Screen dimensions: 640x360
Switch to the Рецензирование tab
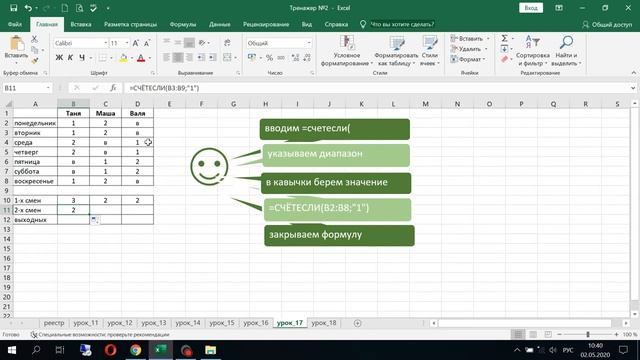pyautogui.click(x=266, y=24)
